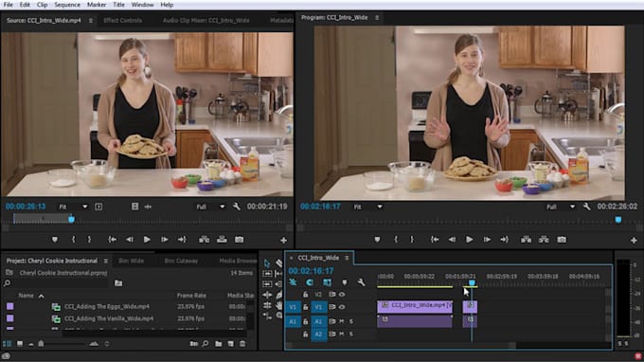The width and height of the screenshot is (644, 362).
Task: Click A2 track target button
Action: (318, 335)
